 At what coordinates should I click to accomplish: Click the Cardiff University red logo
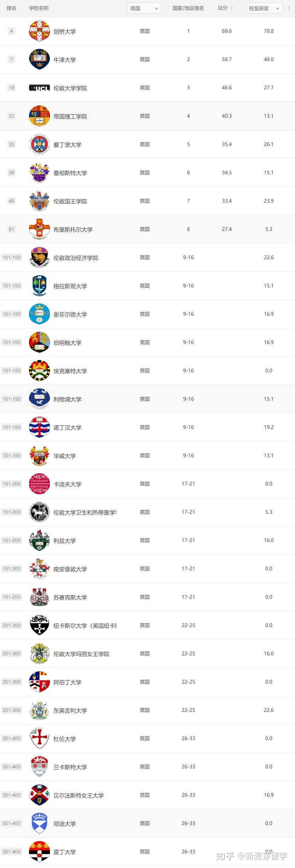(x=39, y=484)
